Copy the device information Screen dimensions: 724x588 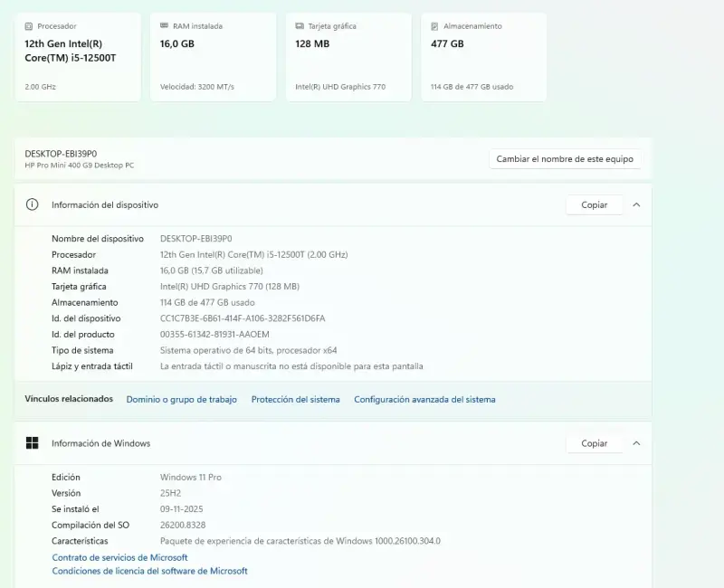594,205
